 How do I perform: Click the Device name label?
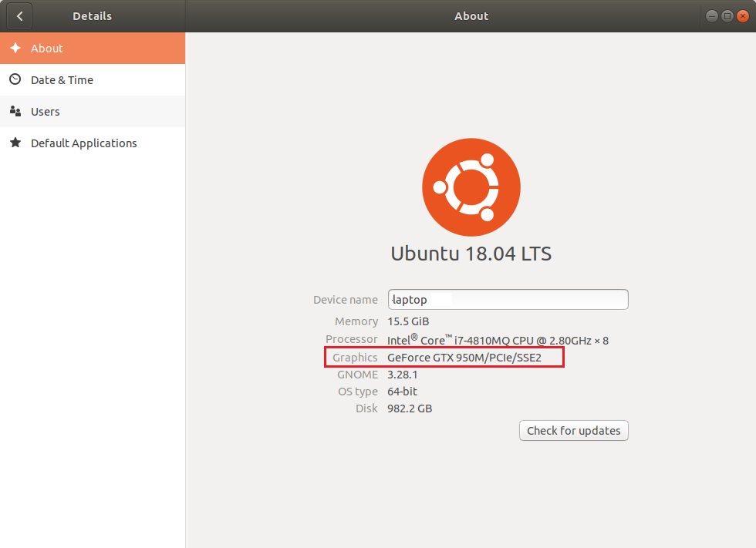(346, 300)
